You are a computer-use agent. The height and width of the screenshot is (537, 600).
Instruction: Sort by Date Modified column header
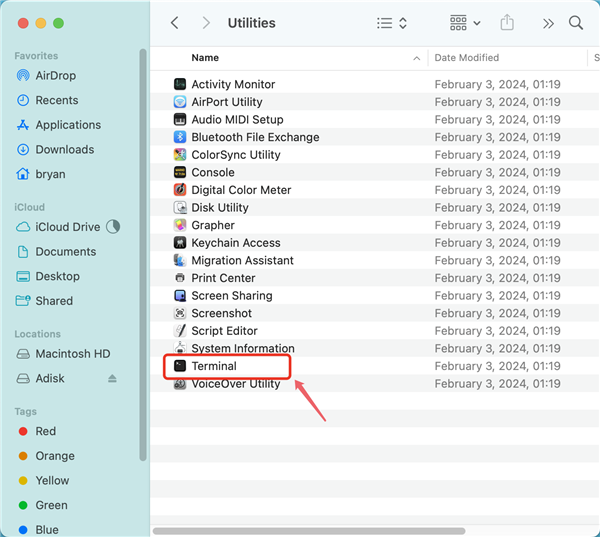pyautogui.click(x=467, y=58)
